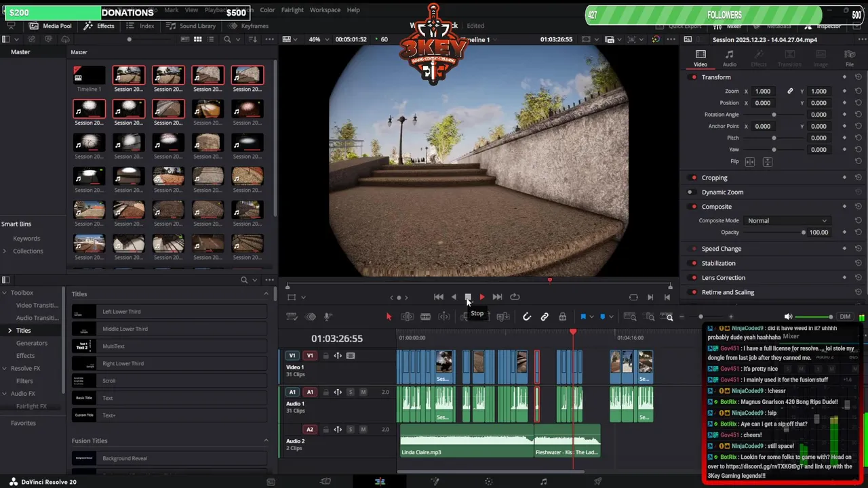Screen dimensions: 868x488
Task: Click the Opacity slider handle
Action: [804, 232]
